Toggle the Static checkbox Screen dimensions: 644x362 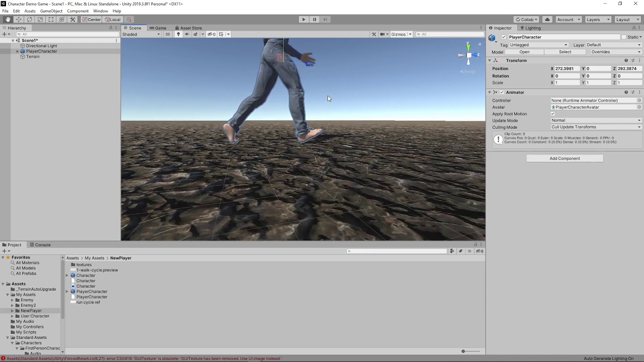(624, 37)
